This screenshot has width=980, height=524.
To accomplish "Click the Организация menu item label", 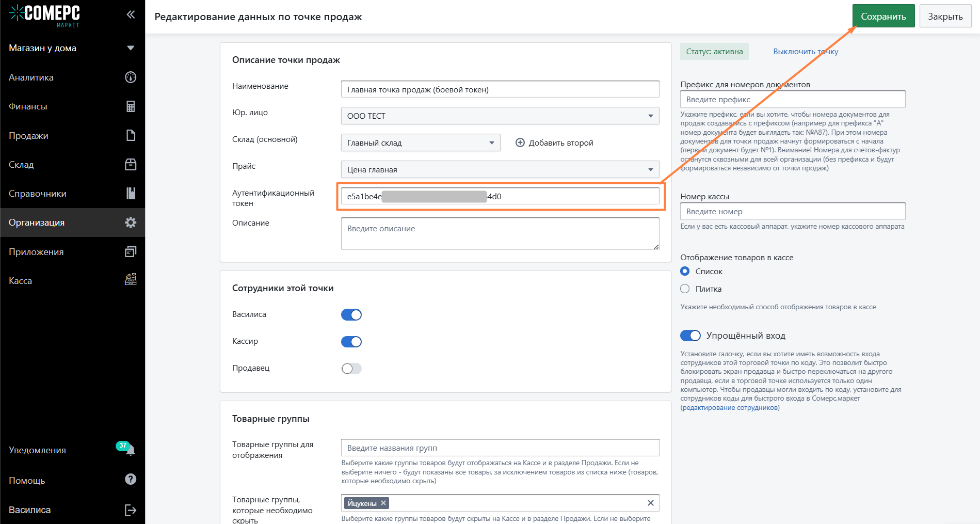I will point(37,223).
